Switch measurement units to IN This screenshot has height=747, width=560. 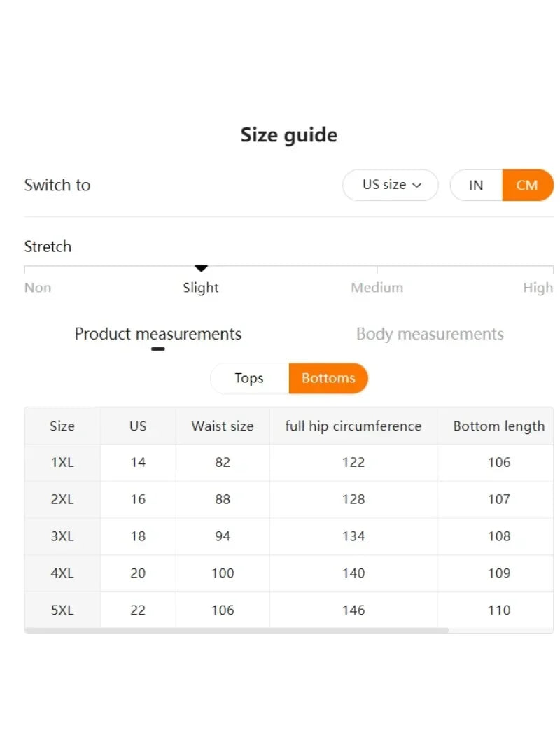click(476, 186)
